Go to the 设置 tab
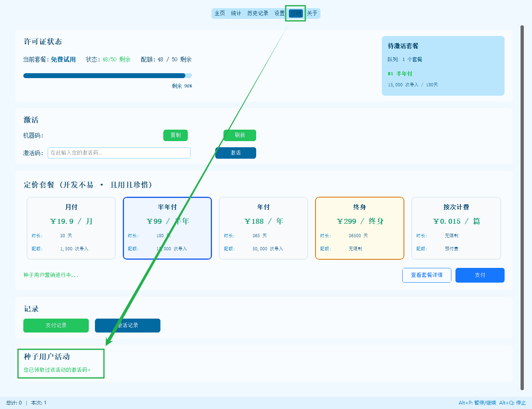Image resolution: width=532 pixels, height=409 pixels. [x=280, y=13]
